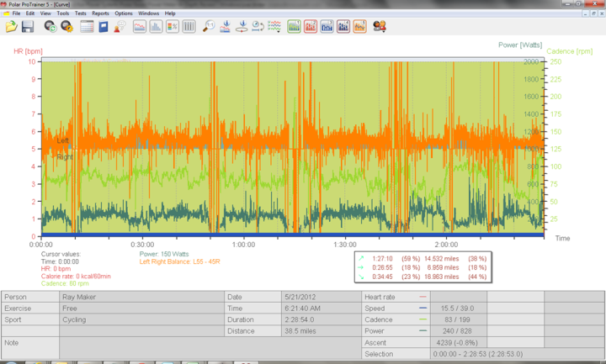Click the 'Power: 150 Watts' cursor readout

pos(164,254)
